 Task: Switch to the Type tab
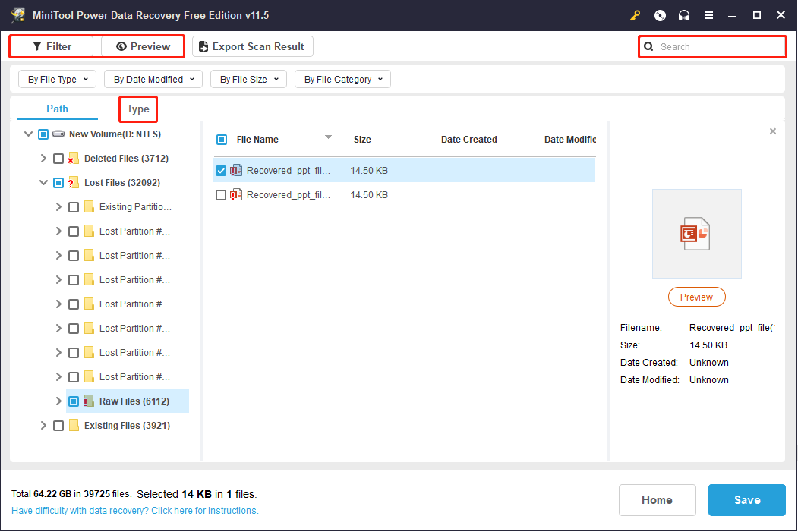tap(137, 109)
